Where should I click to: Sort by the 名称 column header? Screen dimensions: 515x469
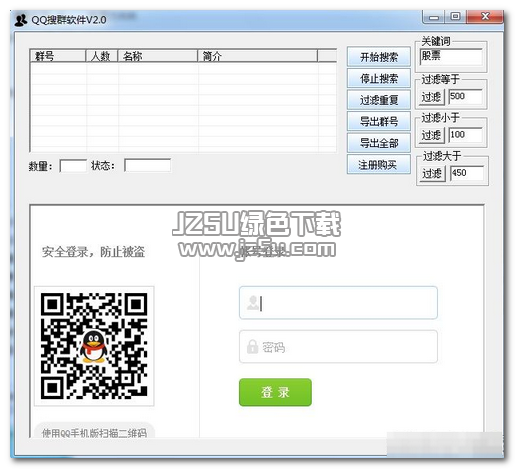(158, 56)
